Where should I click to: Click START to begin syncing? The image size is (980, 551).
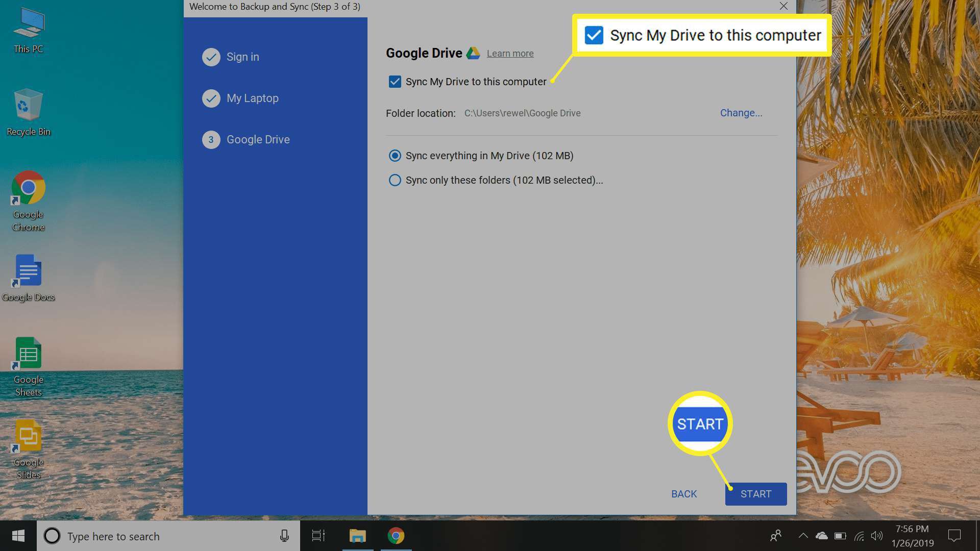pos(755,493)
